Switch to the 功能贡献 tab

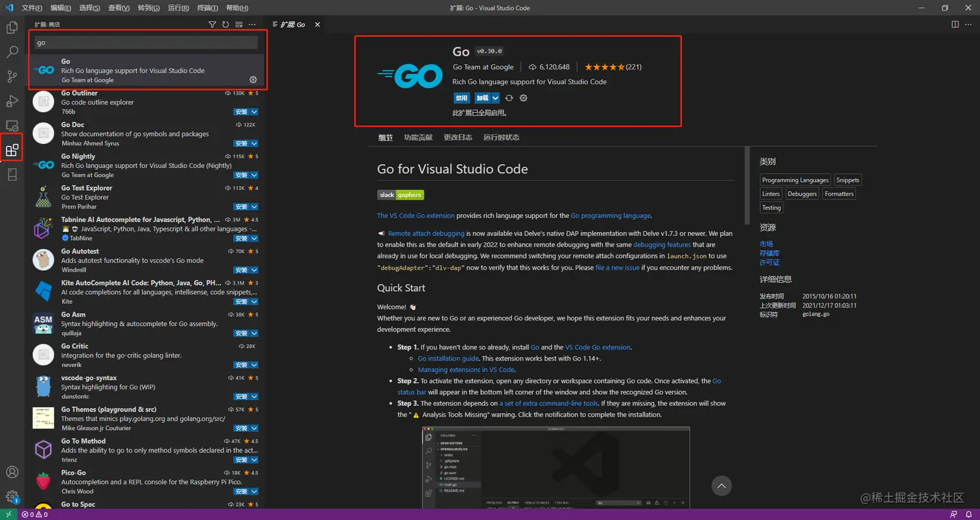click(418, 137)
